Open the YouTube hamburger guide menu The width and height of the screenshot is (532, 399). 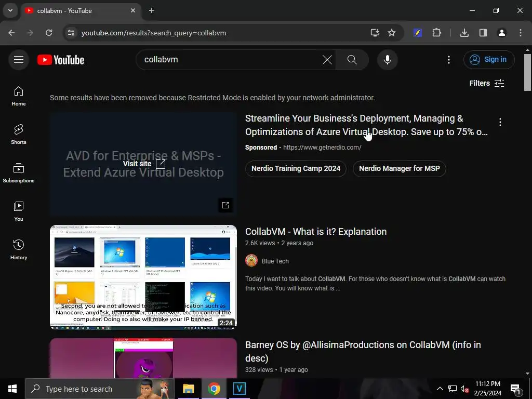pyautogui.click(x=19, y=60)
